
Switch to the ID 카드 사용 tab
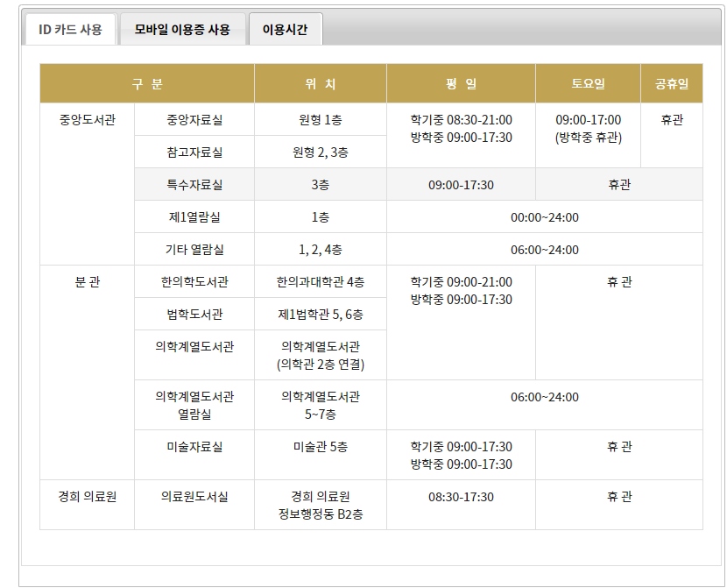point(70,30)
